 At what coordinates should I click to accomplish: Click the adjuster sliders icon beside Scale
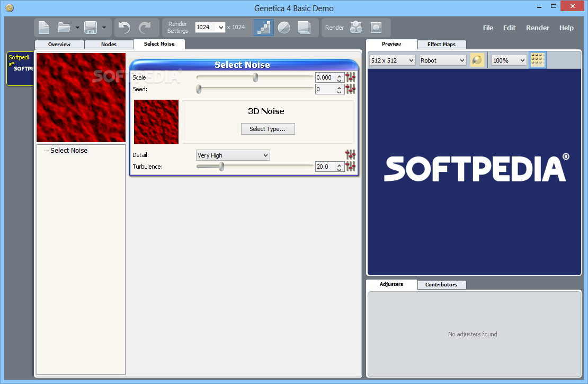tap(350, 77)
